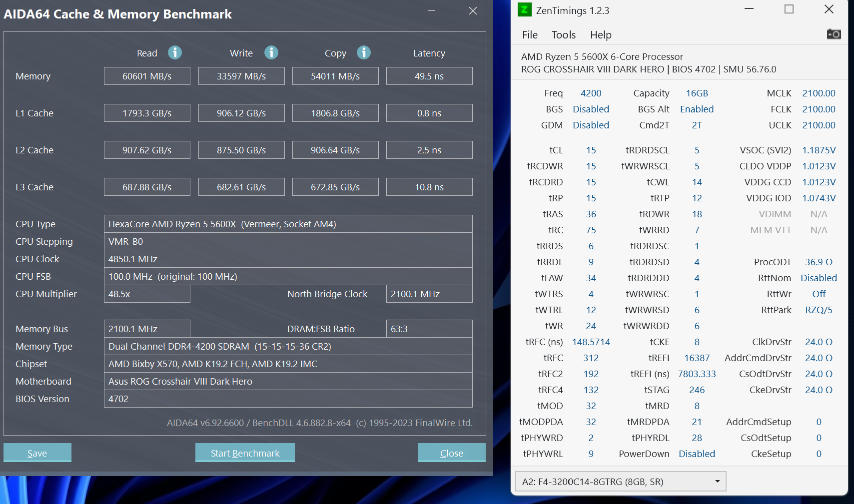Click the CPU Clock field 4850.1 MHz
Viewport: 854px width, 504px height.
[x=288, y=259]
